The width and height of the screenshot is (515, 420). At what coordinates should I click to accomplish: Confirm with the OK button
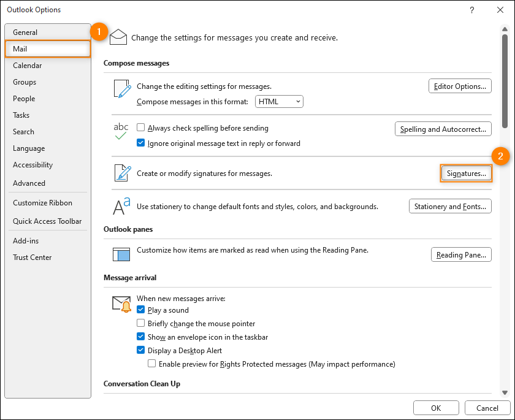[x=436, y=408]
